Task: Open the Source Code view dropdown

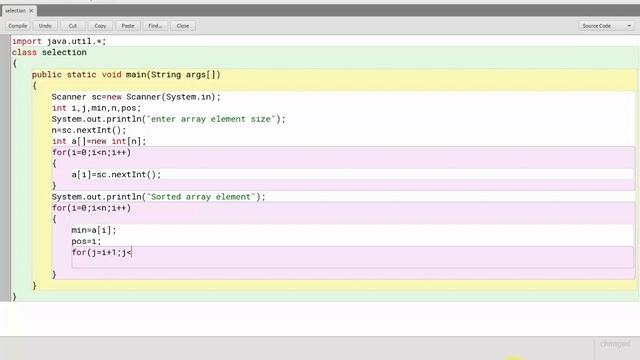Action: coord(607,26)
